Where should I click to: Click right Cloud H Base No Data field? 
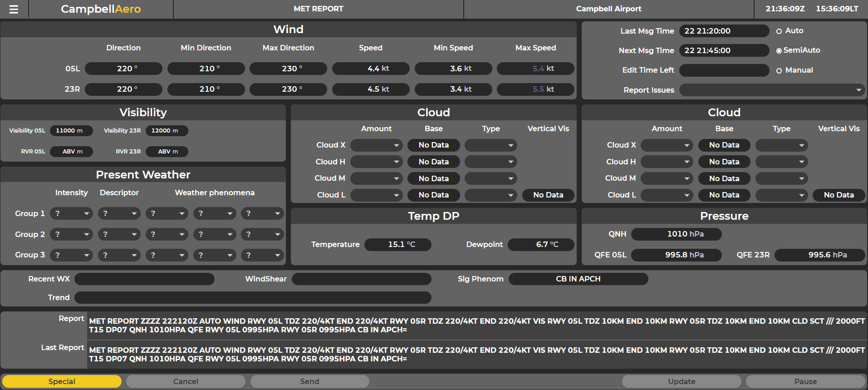(x=724, y=162)
